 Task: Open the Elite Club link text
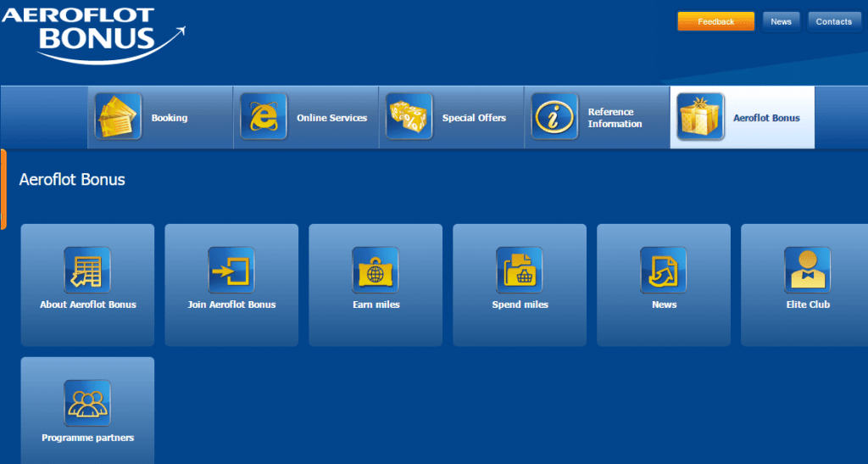tap(808, 305)
